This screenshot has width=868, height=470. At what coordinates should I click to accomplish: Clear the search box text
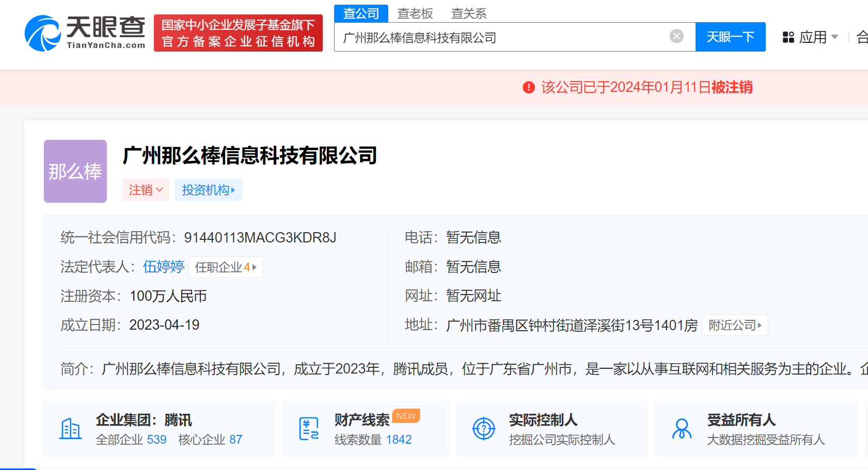pos(676,36)
